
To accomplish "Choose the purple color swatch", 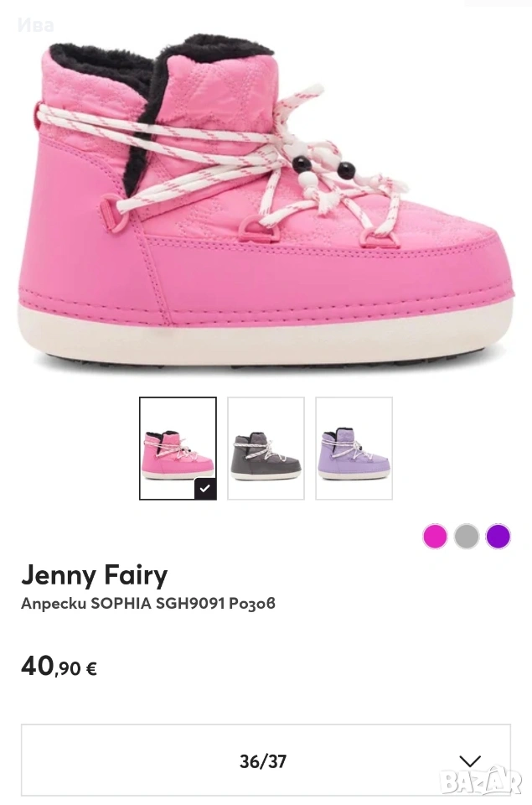I will coord(498,536).
